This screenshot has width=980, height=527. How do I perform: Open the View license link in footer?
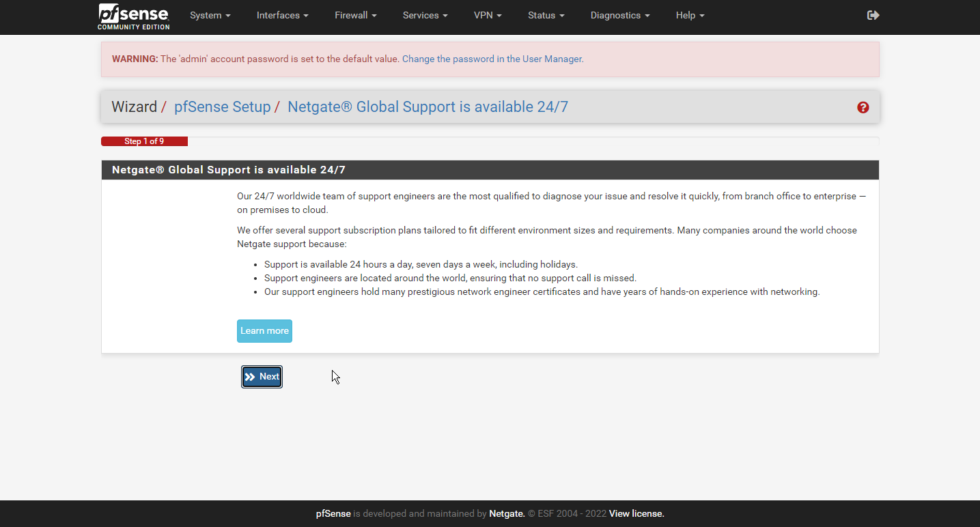point(636,514)
